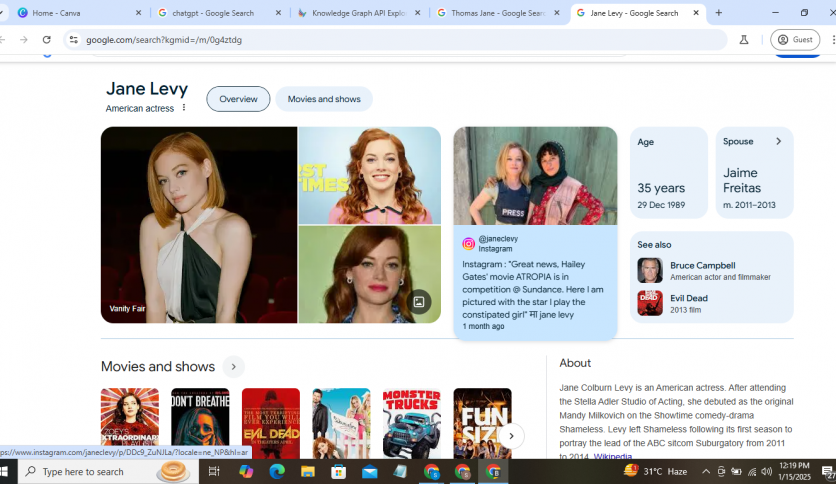
Task: Open the notepad-style app on the taskbar
Action: click(x=400, y=471)
